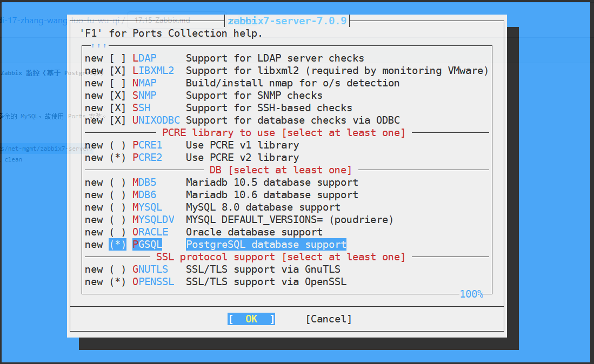Click the MDB6 option name
This screenshot has width=594, height=364.
pyautogui.click(x=144, y=196)
